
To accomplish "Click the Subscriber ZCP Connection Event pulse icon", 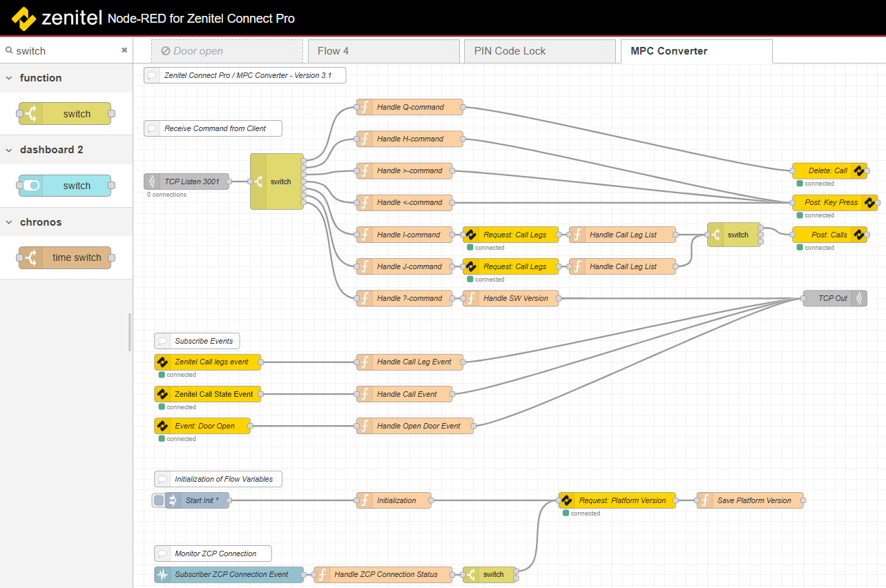I will click(163, 574).
